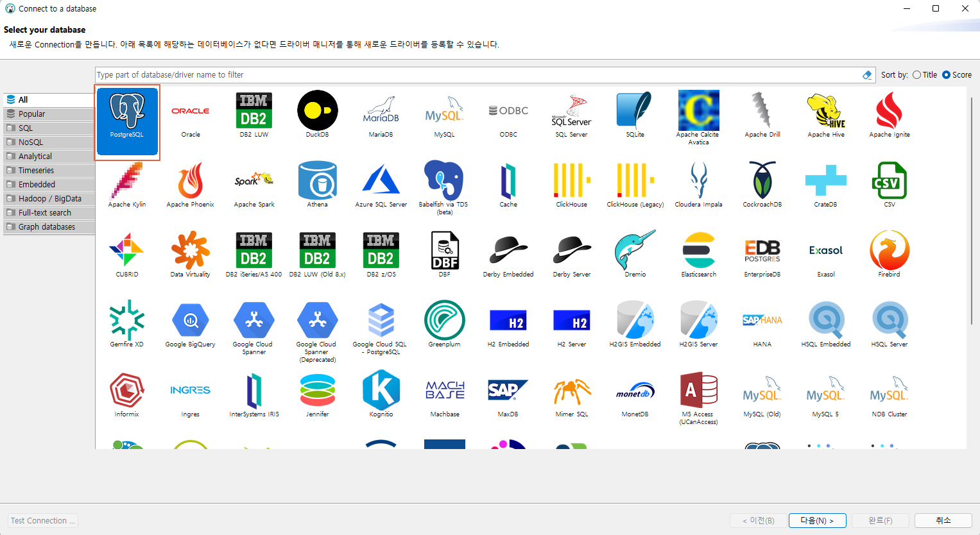Select the Apache Drill icon
The height and width of the screenshot is (535, 980).
762,115
